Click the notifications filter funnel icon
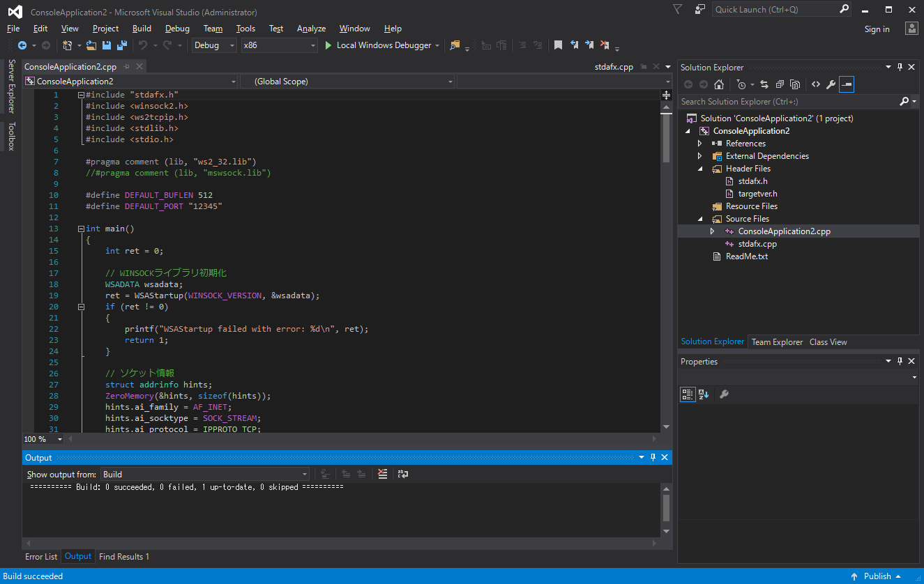Screen dimensions: 924x584 pos(678,9)
